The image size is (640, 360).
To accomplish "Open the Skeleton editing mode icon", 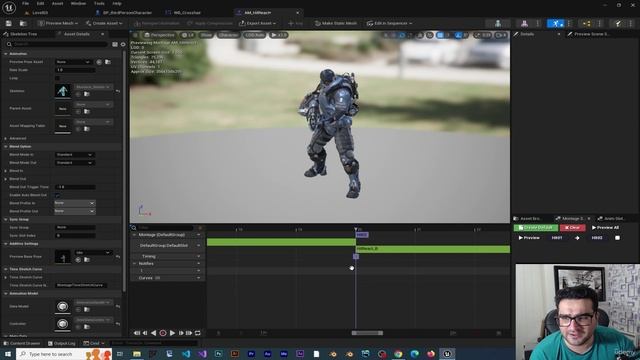I will 498,23.
